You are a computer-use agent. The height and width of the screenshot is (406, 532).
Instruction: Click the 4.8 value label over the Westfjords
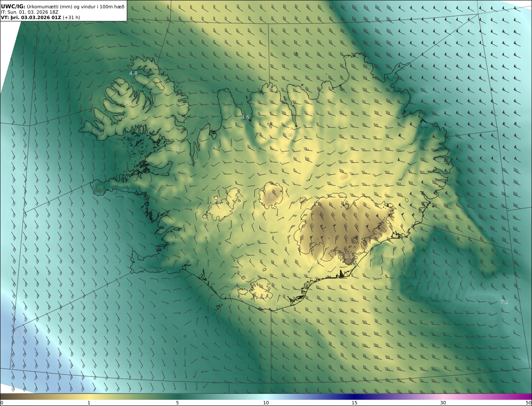[x=133, y=73]
